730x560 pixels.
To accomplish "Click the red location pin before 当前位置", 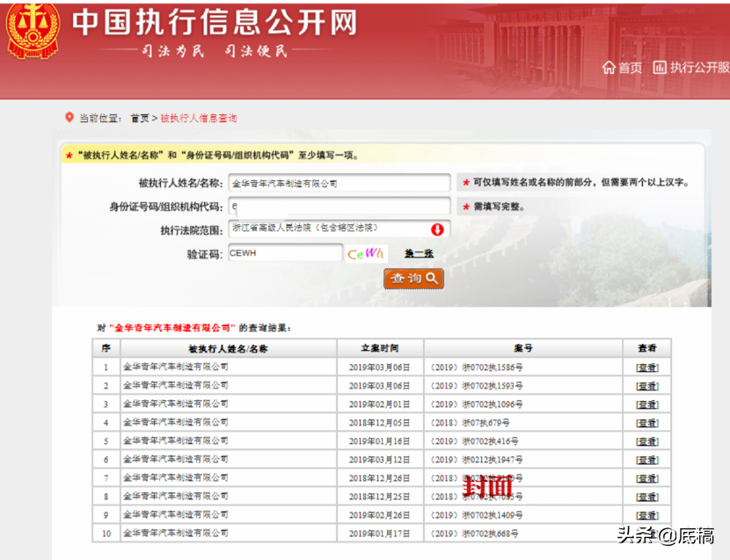I will [x=69, y=117].
